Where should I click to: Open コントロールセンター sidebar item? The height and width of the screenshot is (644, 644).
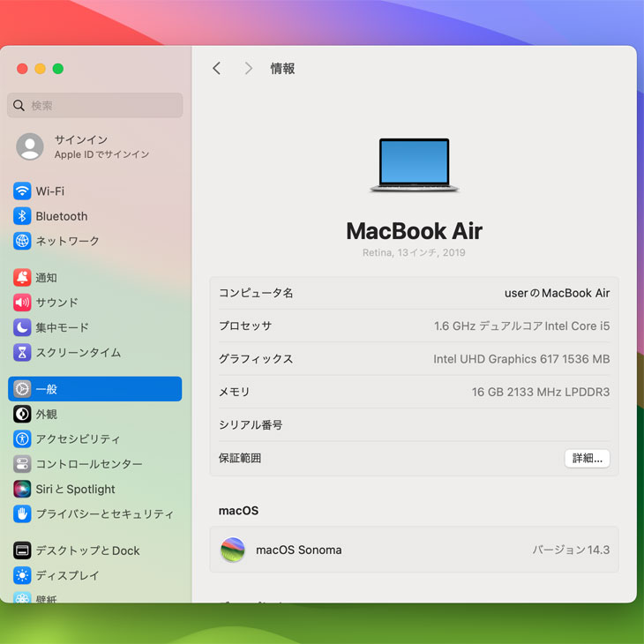88,464
